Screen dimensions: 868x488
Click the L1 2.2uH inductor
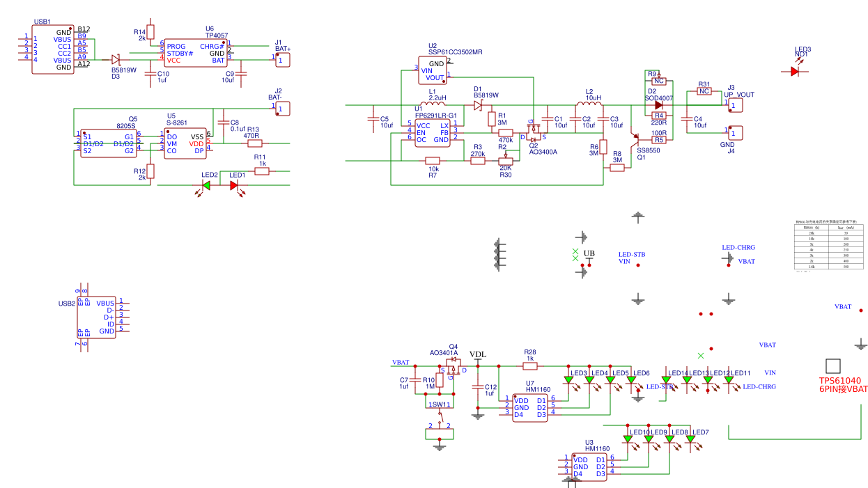tap(432, 106)
